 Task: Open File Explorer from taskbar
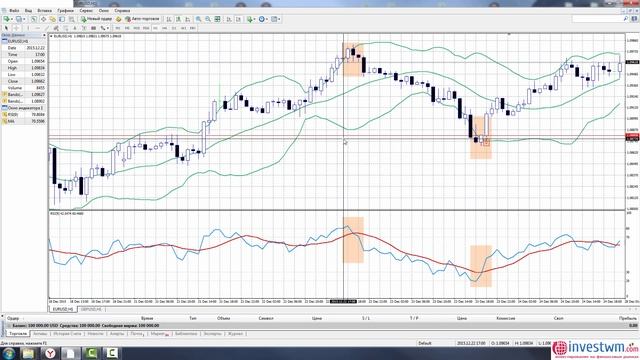29,353
